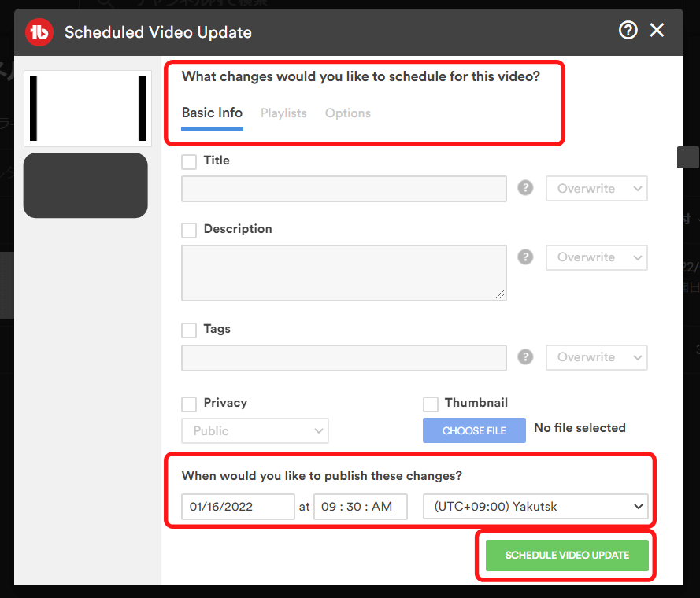Enable the Title checkbox

pos(189,161)
